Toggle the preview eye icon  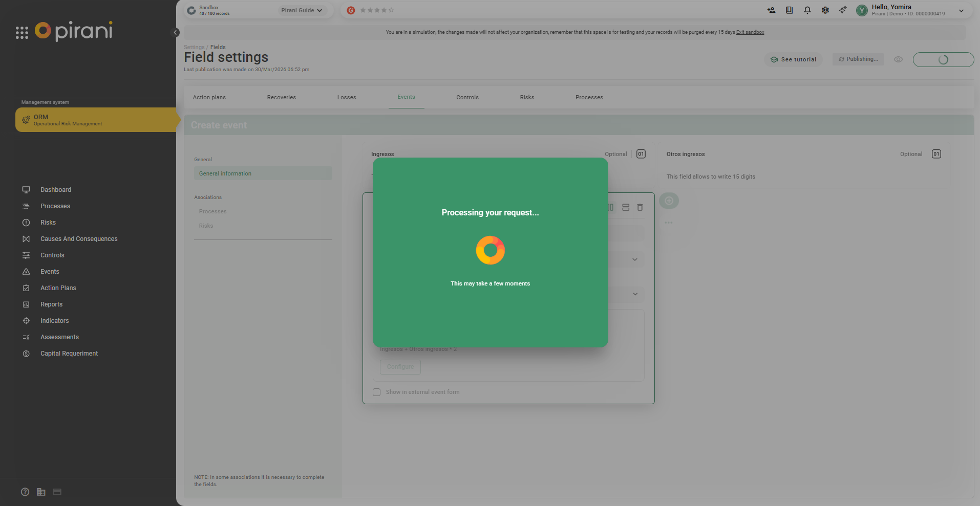click(898, 59)
